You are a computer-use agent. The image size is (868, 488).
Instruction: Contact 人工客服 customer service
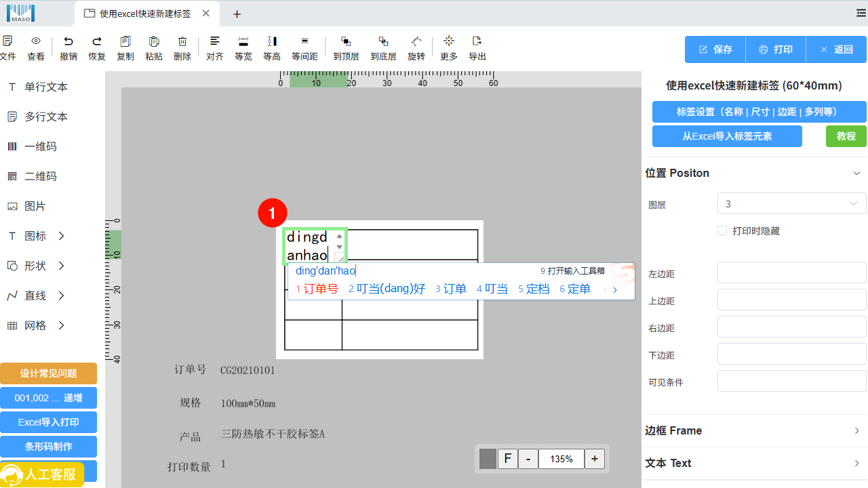tap(42, 474)
